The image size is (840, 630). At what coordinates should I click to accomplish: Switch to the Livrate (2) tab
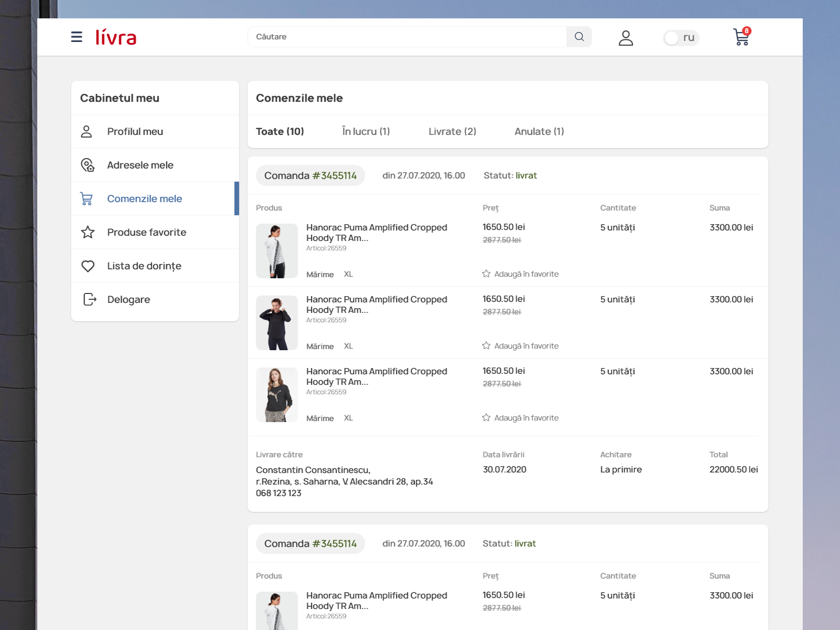pyautogui.click(x=452, y=131)
